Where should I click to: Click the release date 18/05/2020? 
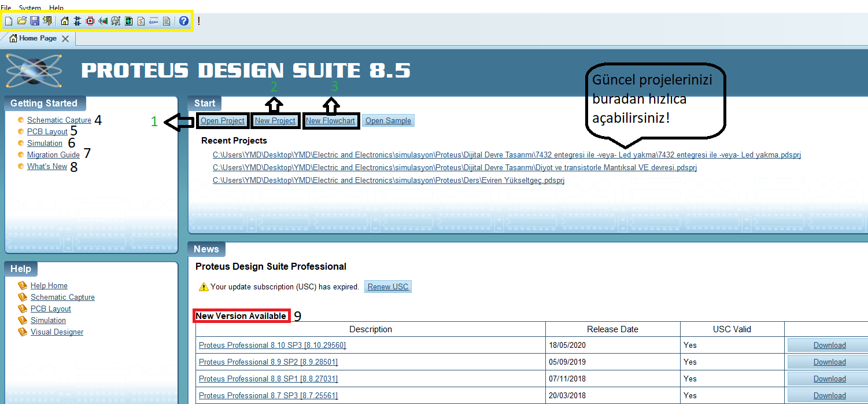click(x=567, y=346)
